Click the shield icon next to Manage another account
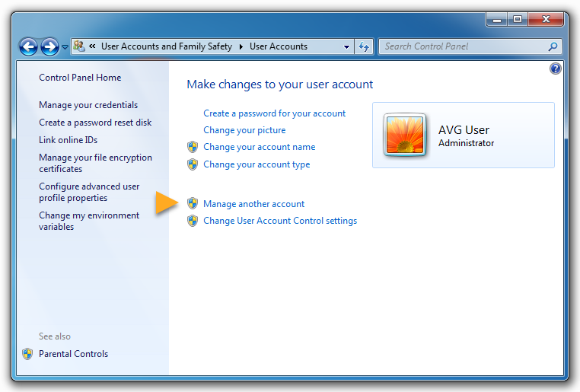 tap(193, 204)
